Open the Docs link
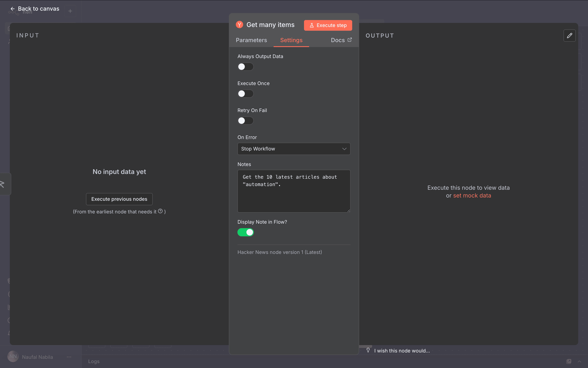The height and width of the screenshot is (368, 588). [341, 40]
